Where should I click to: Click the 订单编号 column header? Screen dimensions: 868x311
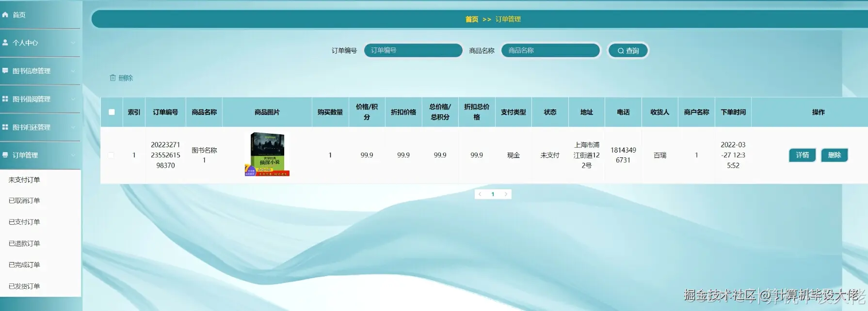click(165, 112)
